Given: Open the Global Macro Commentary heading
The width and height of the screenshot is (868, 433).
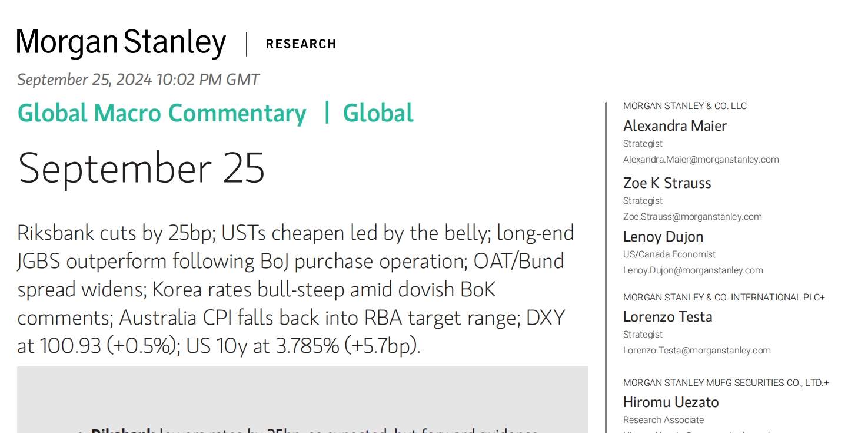Looking at the screenshot, I should coord(162,113).
